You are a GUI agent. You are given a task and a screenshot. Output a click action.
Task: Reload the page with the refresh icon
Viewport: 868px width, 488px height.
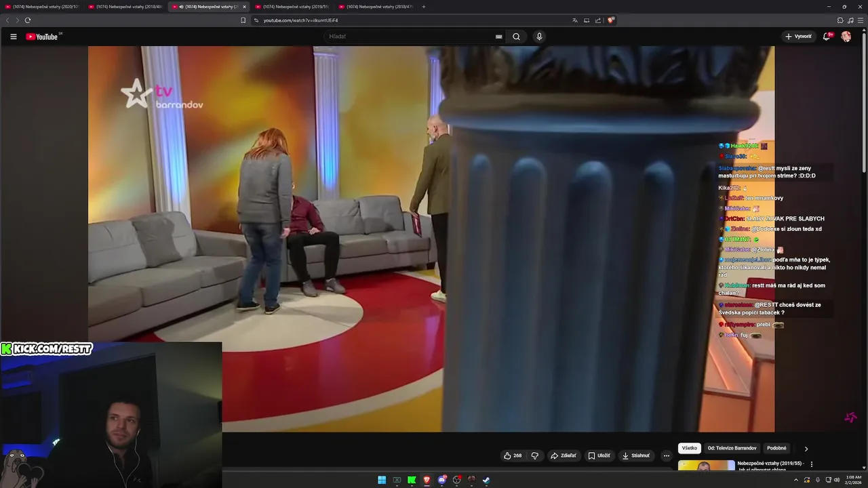(x=28, y=20)
